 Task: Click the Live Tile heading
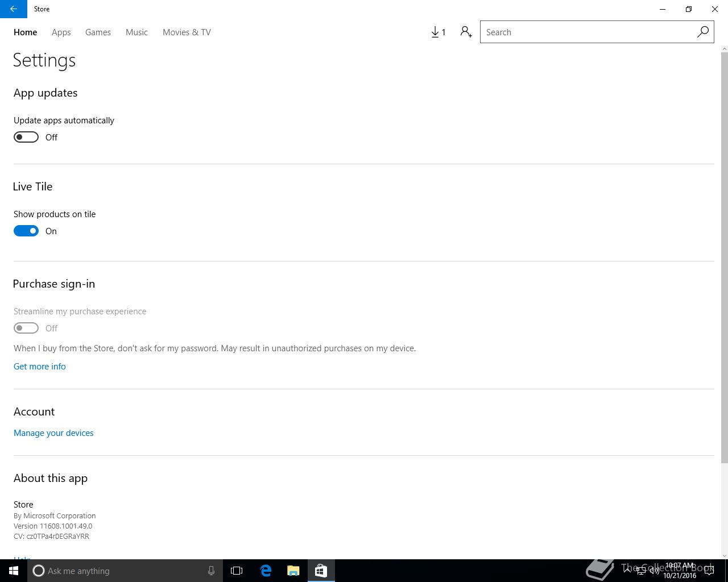pos(32,186)
